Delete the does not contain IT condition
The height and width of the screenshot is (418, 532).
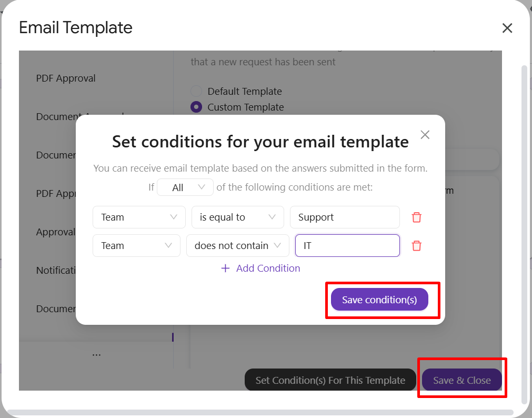(416, 246)
